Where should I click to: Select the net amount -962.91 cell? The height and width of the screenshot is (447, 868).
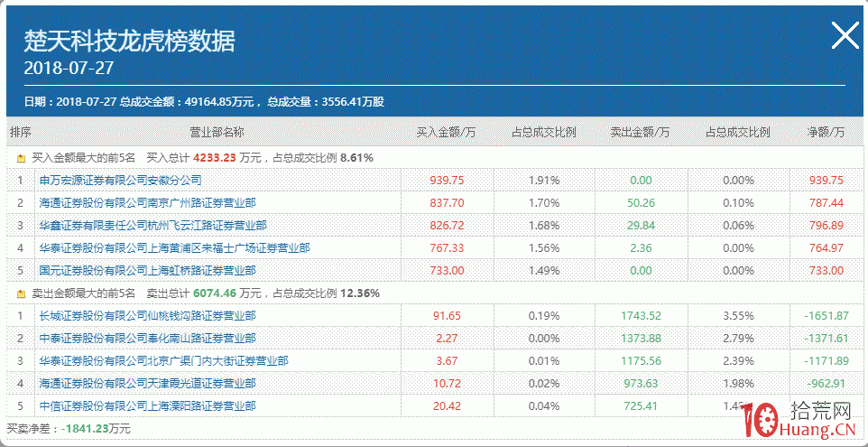[x=826, y=383]
